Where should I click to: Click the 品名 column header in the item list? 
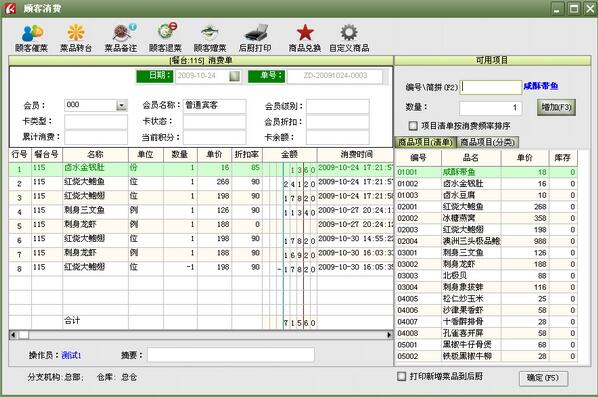[x=471, y=158]
